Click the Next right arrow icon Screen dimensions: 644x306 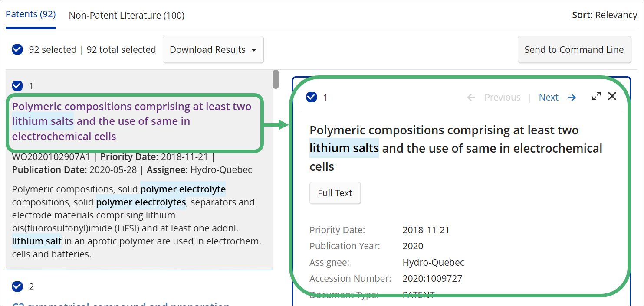pos(572,98)
